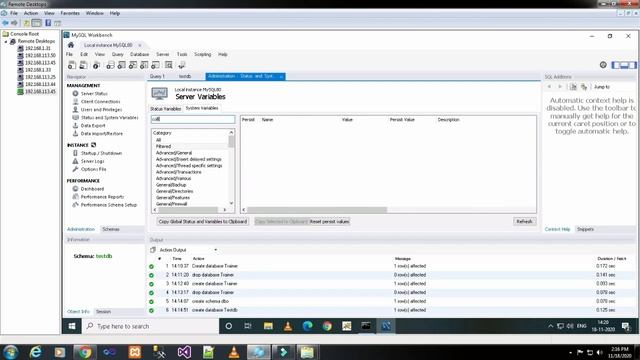The width and height of the screenshot is (640, 360).
Task: Open VLC on the remote taskbar
Action: pyautogui.click(x=288, y=326)
